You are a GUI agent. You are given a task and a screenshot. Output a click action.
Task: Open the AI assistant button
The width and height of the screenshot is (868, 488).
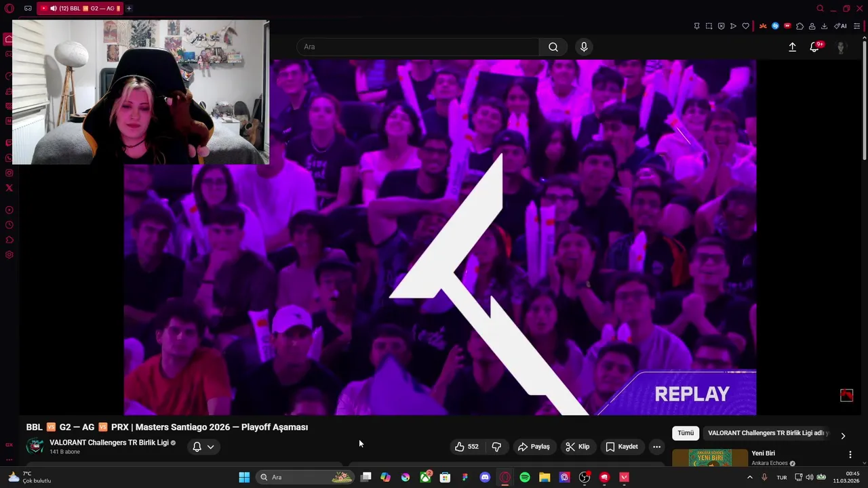tap(840, 26)
